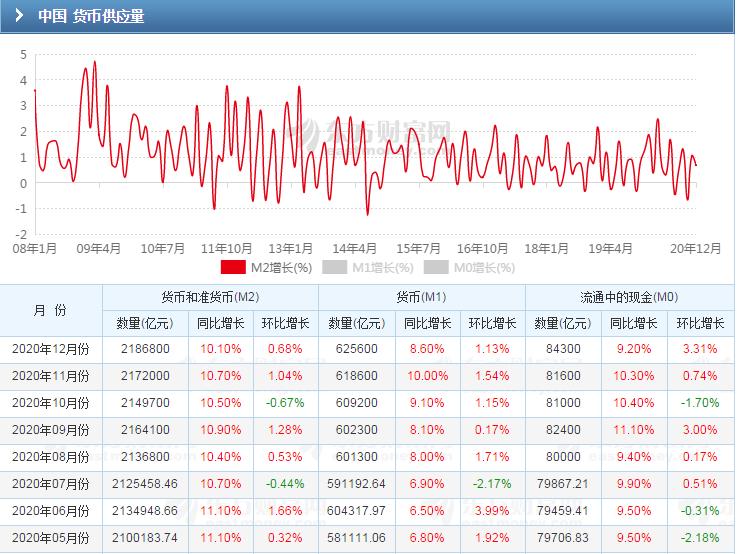Click M2 value 2164100
Image resolution: width=740 pixels, height=554 pixels.
145,430
